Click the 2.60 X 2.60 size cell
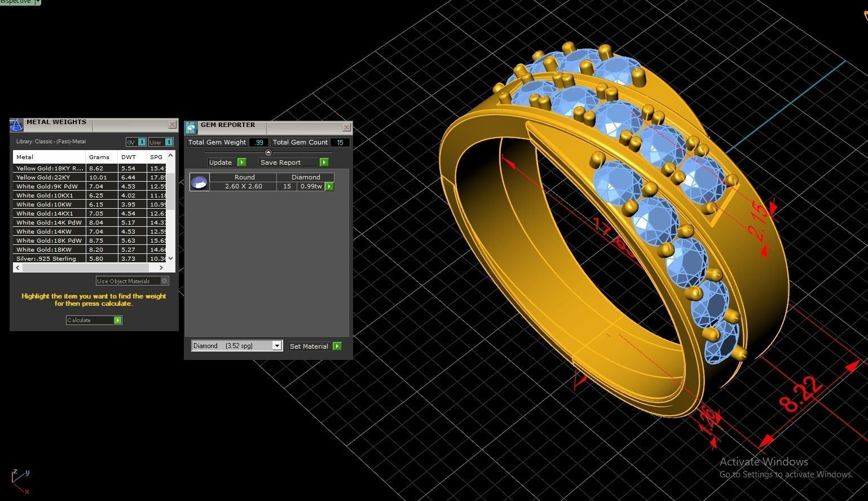Viewport: 868px width, 501px height. (x=243, y=186)
